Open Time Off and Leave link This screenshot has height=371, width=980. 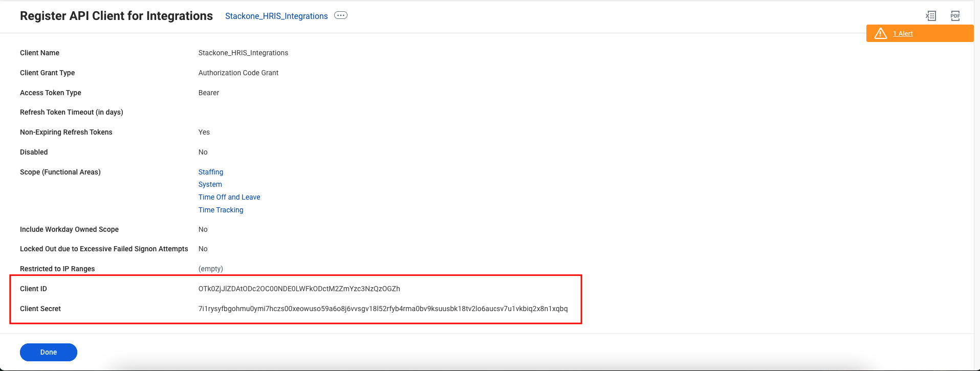[x=229, y=197]
